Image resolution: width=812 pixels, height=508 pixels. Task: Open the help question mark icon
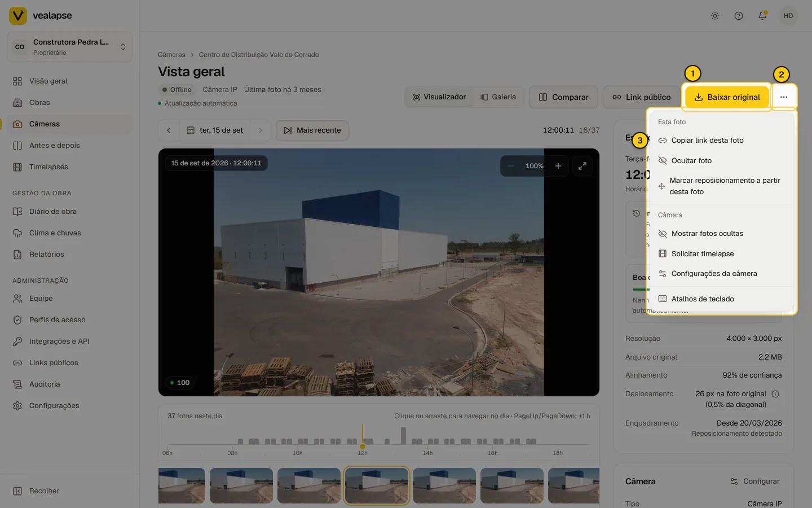(x=739, y=16)
